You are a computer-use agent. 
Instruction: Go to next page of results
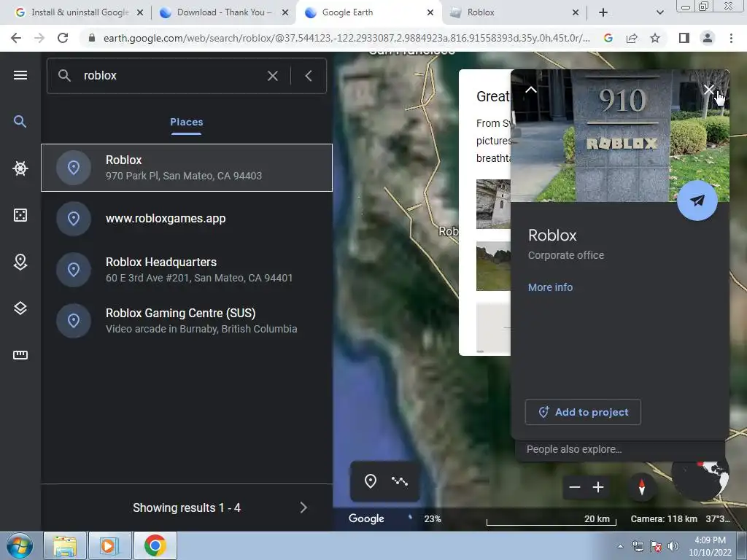303,507
